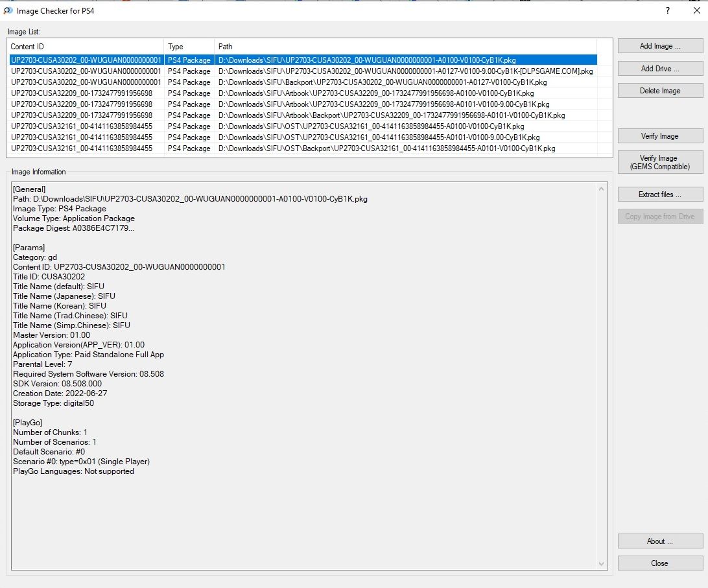Click the Verify Image button

pos(659,136)
